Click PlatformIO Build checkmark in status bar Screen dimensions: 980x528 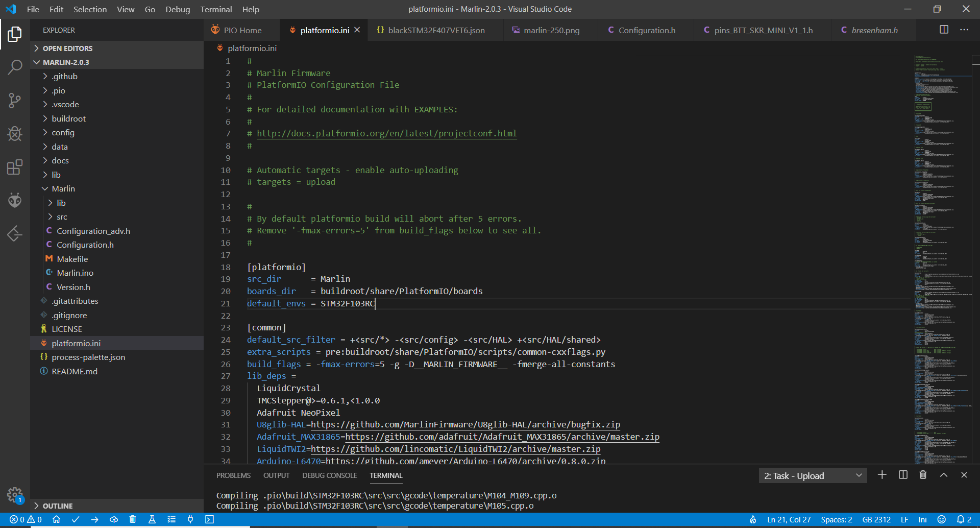pos(76,519)
